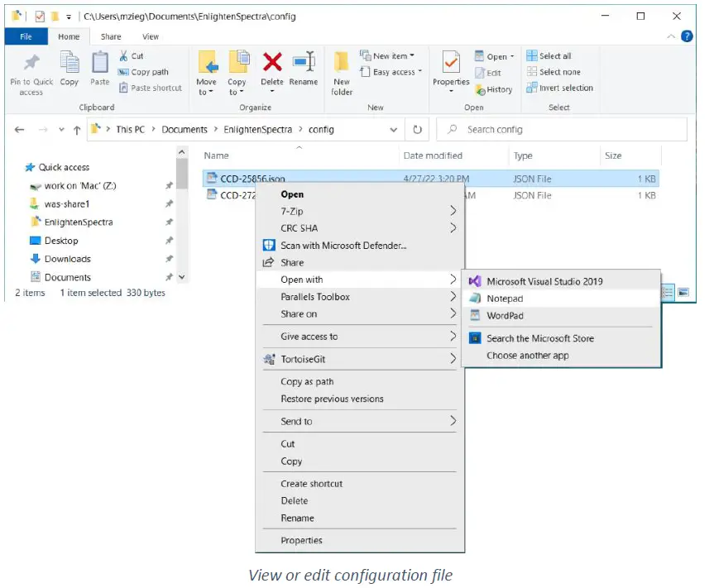Viewport: 714px width, 588px height.
Task: Choose Notepad from the Open with submenu
Action: (505, 299)
